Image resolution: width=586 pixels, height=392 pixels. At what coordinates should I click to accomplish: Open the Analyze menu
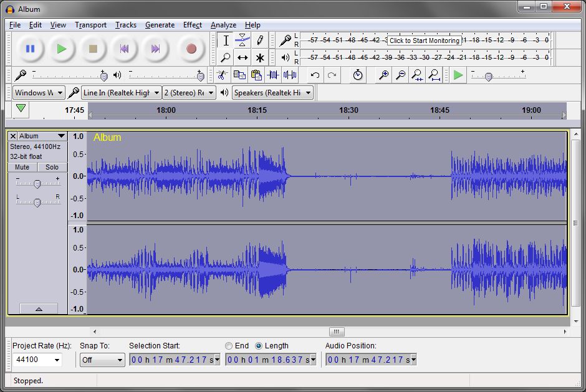point(223,25)
